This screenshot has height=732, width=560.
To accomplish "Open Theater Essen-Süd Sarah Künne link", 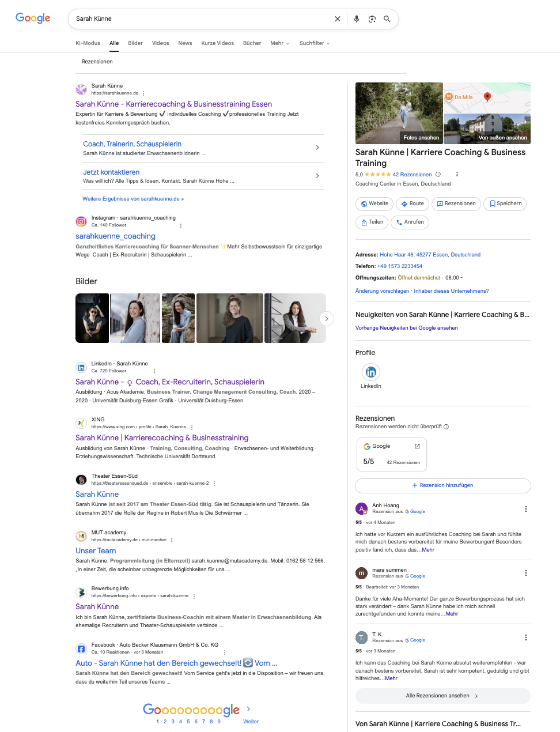I will click(97, 495).
